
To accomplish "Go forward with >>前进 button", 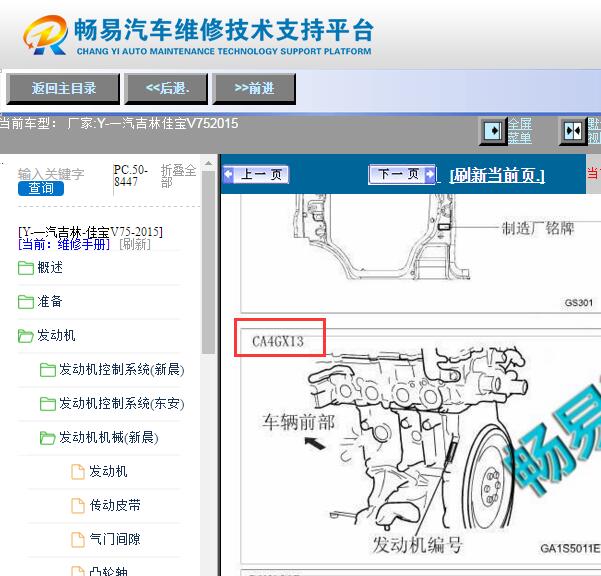I will 254,89.
